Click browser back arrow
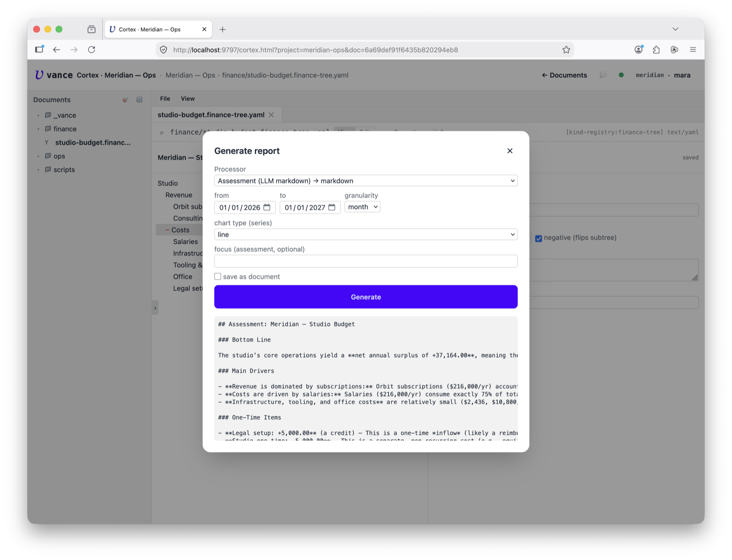Viewport: 732px width, 560px height. click(x=56, y=49)
